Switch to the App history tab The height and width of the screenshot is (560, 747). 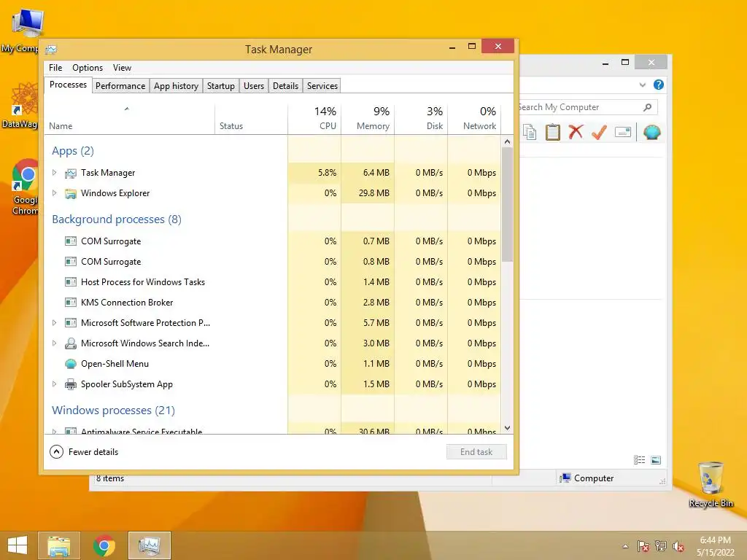coord(177,86)
